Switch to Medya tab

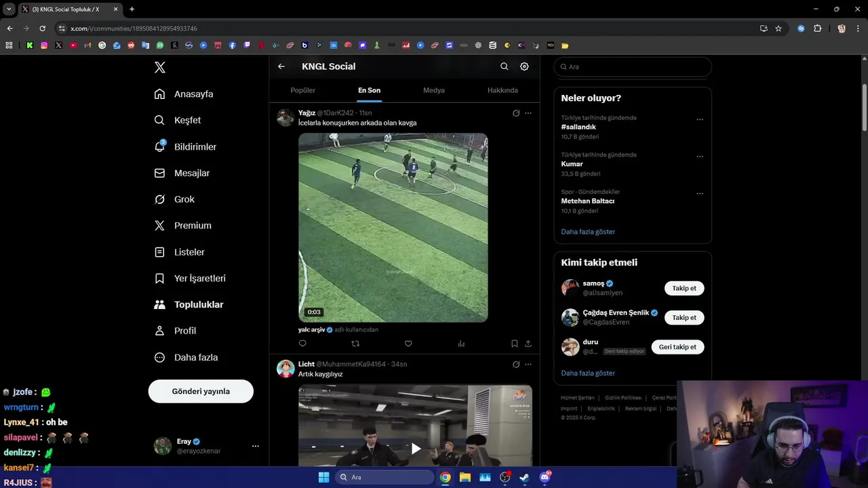434,90
